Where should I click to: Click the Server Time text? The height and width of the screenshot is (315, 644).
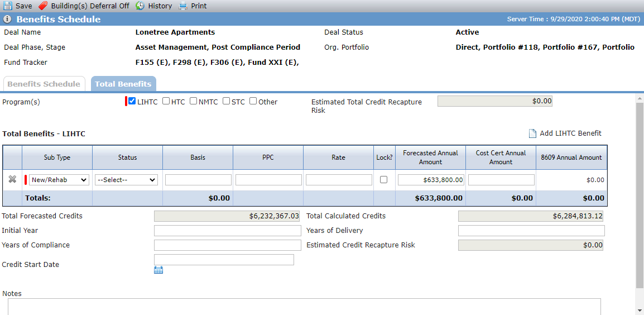tap(573, 20)
